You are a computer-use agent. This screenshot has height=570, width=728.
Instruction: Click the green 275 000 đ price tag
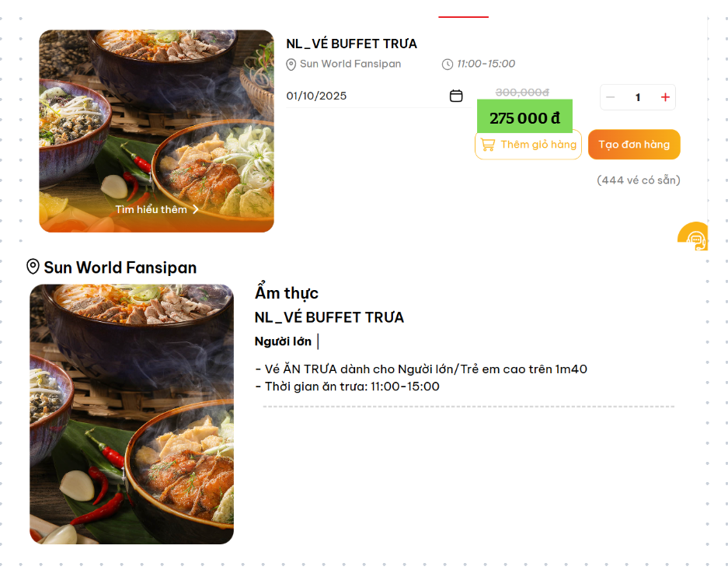point(524,117)
